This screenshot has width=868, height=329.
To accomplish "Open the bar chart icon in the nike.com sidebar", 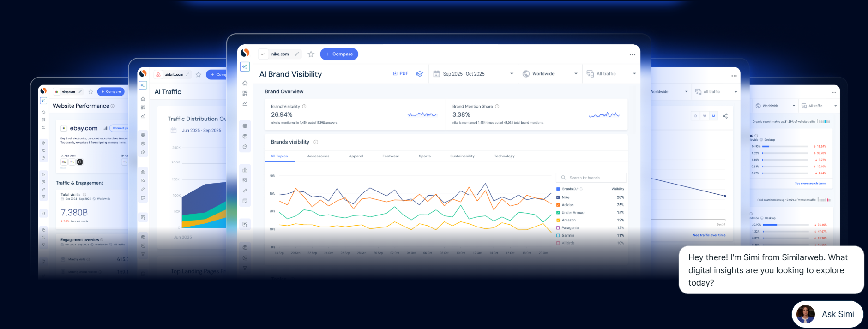I will click(245, 170).
